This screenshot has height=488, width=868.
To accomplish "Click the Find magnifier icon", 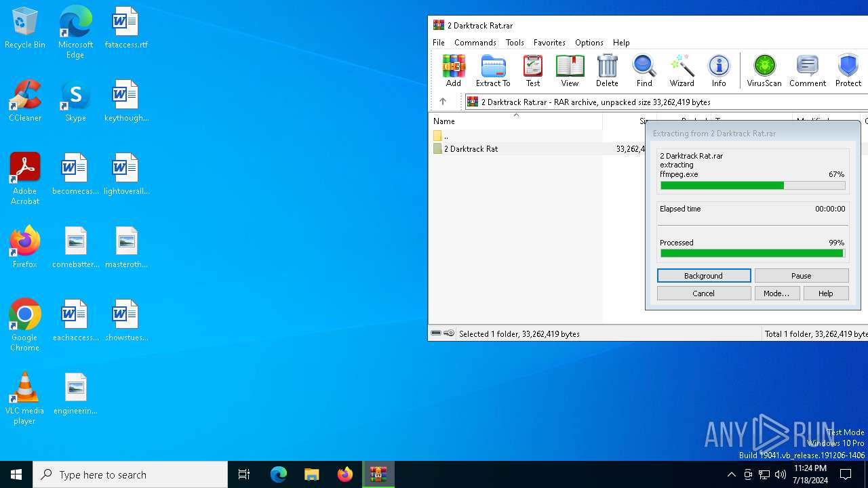I will click(x=644, y=70).
